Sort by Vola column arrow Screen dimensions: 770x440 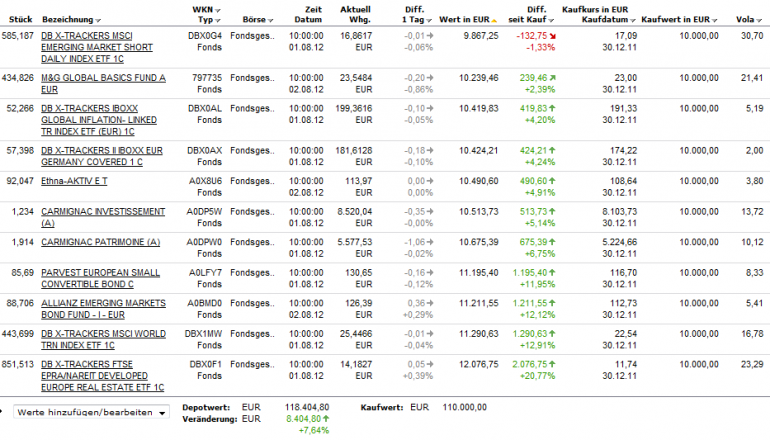[x=759, y=20]
